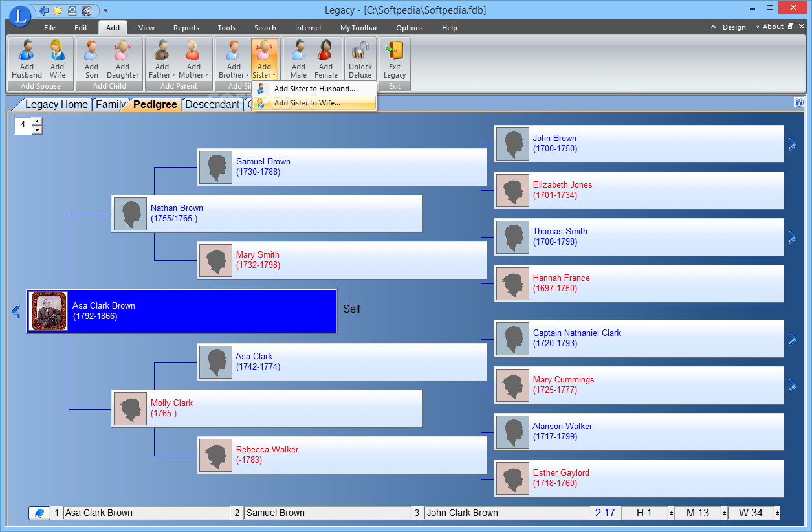This screenshot has height=532, width=812.
Task: Open the Edit menu
Action: pyautogui.click(x=81, y=28)
